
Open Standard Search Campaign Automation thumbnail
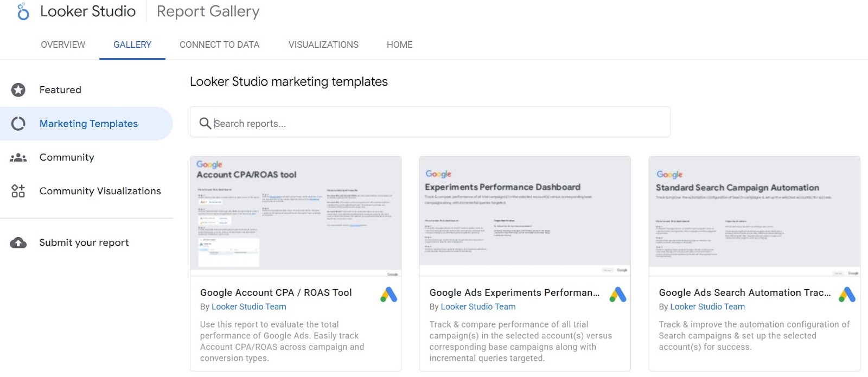point(754,217)
